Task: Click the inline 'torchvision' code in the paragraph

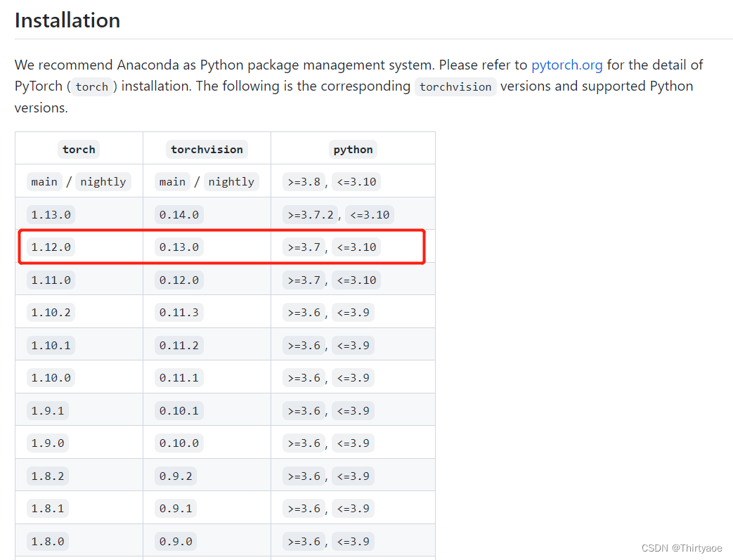Action: pyautogui.click(x=455, y=87)
